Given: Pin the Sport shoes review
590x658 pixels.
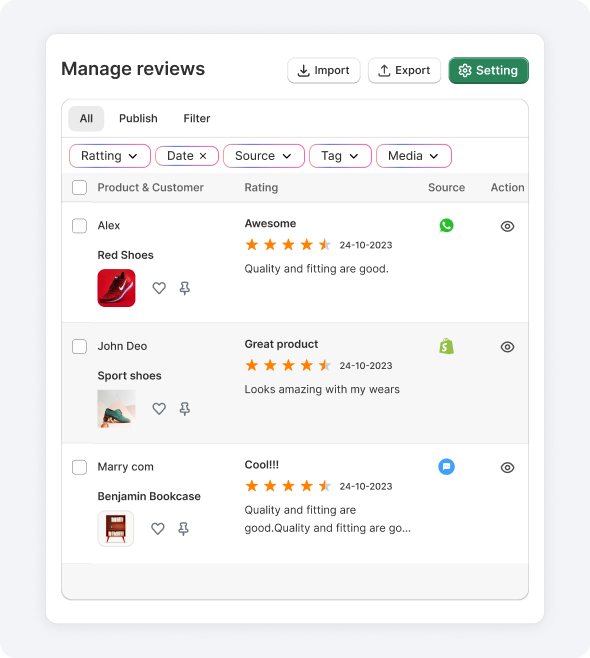Looking at the screenshot, I should tap(185, 409).
